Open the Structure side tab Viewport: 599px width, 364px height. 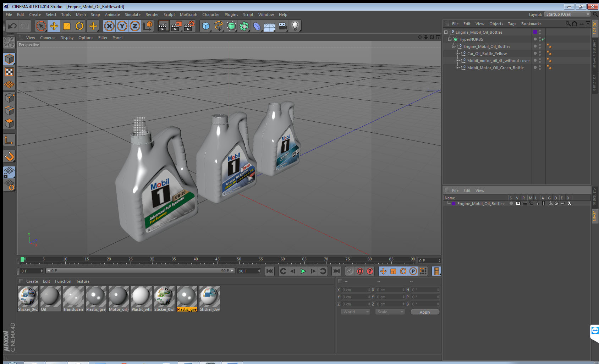[595, 82]
